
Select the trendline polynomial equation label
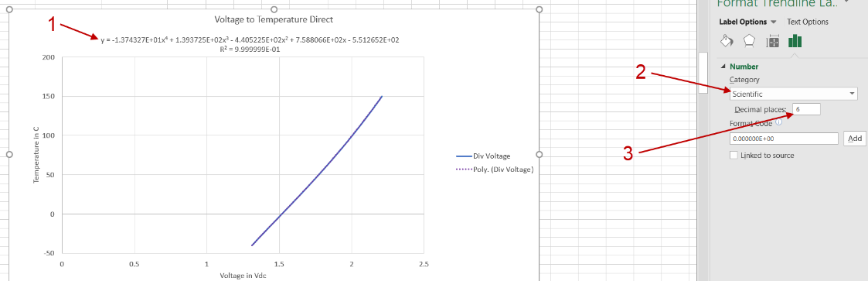point(250,40)
